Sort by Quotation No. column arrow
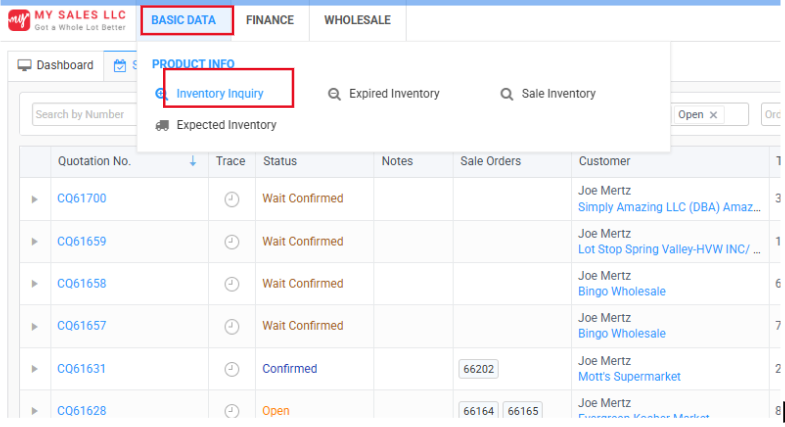 (193, 161)
